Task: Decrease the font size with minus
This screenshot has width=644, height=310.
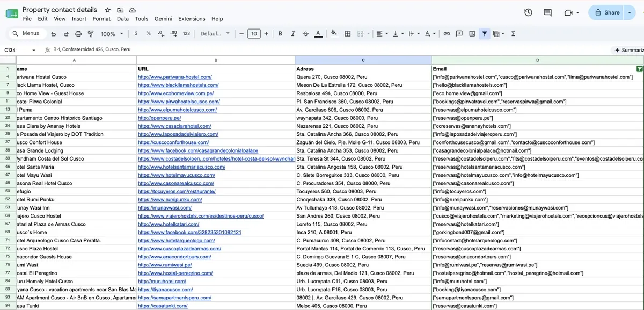Action: pos(241,34)
